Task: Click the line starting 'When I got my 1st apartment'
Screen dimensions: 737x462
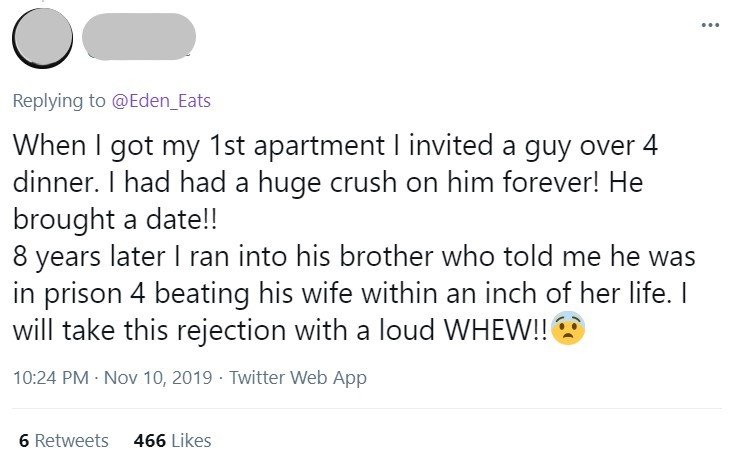Action: coord(335,147)
